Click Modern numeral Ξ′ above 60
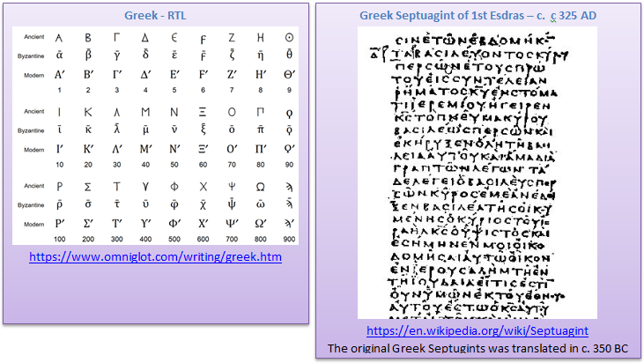 point(203,149)
